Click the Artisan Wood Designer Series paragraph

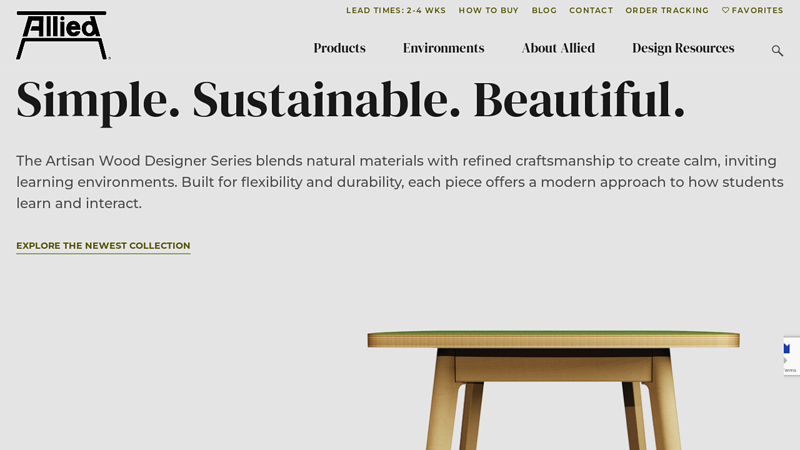pyautogui.click(x=399, y=182)
